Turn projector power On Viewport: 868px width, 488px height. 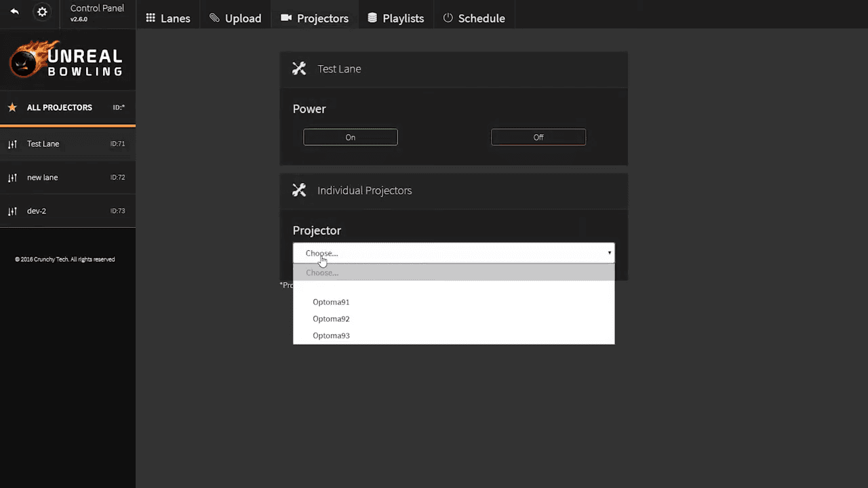coord(351,137)
